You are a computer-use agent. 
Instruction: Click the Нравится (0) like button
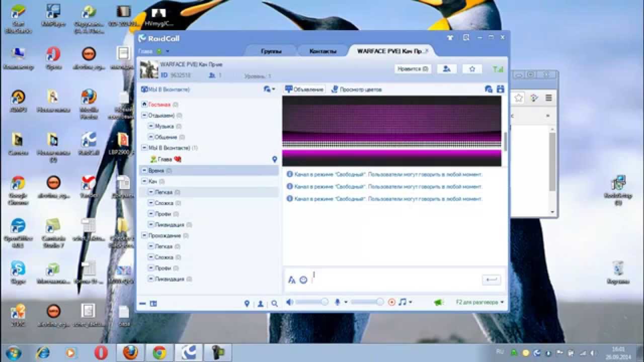(413, 69)
